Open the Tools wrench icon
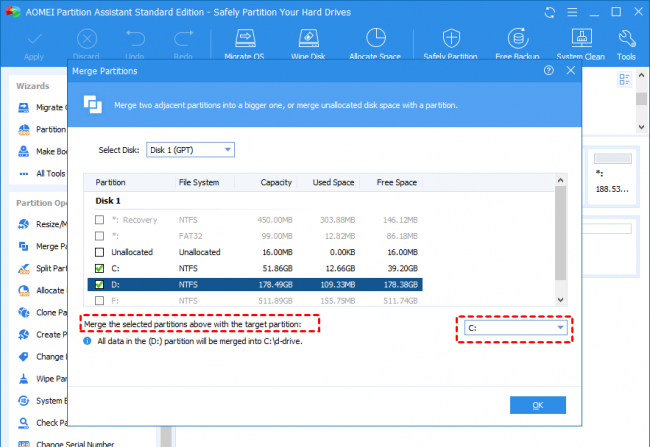This screenshot has height=447, width=650. (x=627, y=38)
